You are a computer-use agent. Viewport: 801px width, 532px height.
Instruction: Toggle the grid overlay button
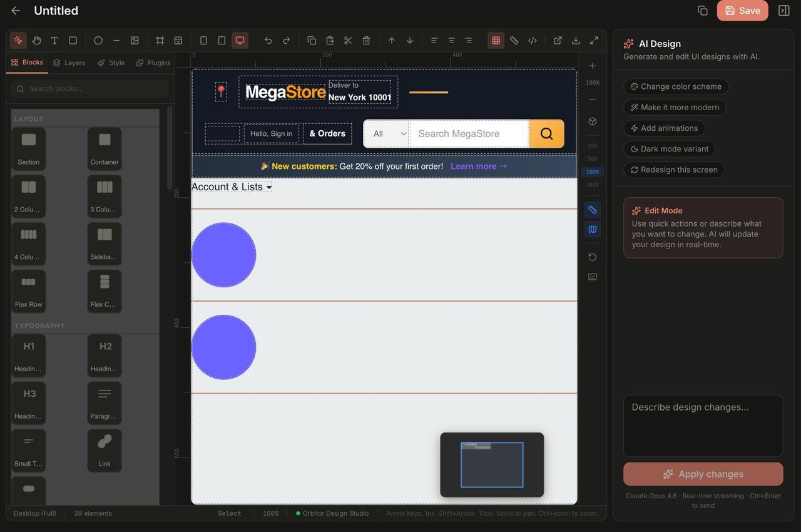[496, 41]
